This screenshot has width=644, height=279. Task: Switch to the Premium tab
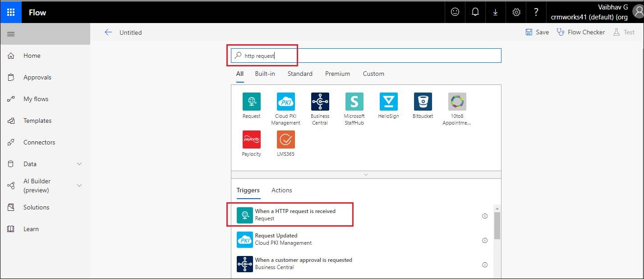tap(337, 74)
